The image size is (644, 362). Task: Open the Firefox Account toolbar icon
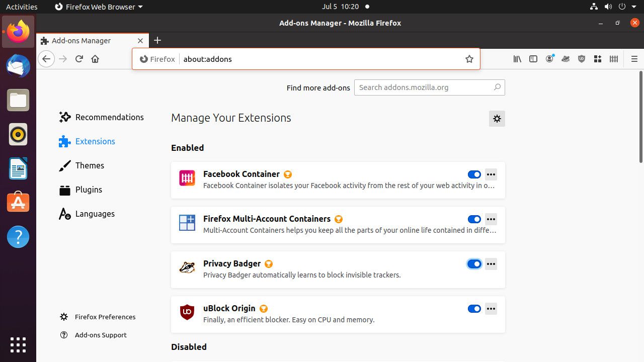pos(549,59)
